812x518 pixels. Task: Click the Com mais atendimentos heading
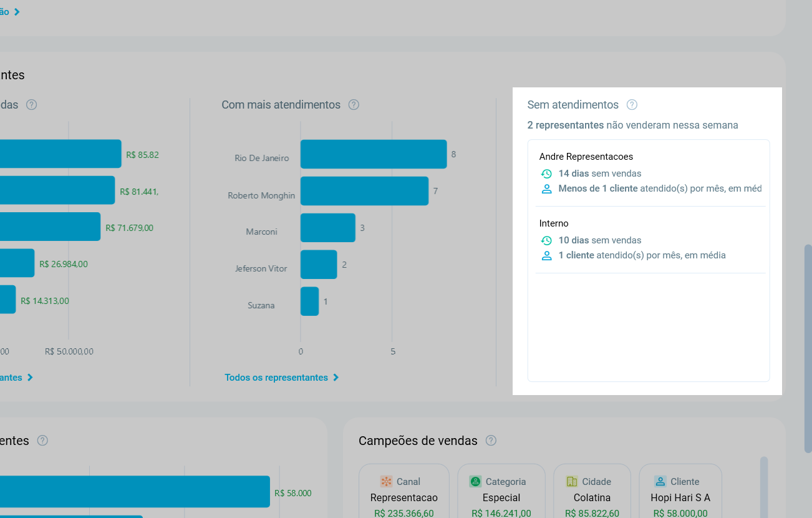tap(281, 105)
